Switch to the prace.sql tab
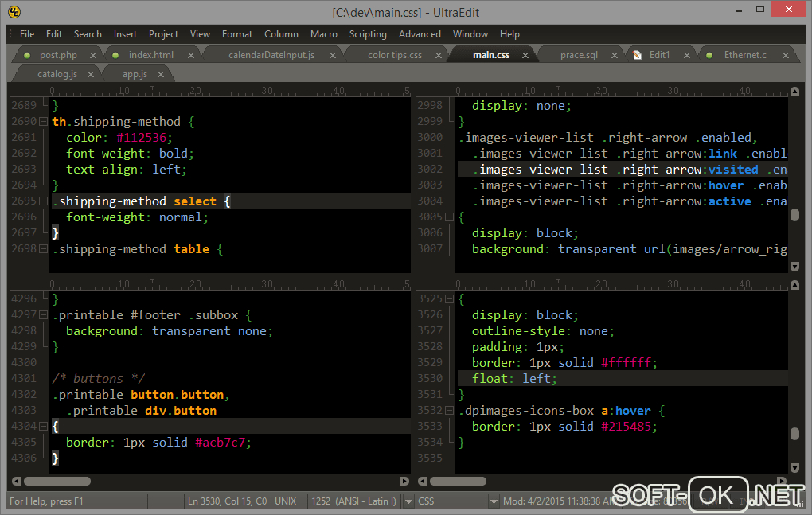The width and height of the screenshot is (812, 515). point(579,55)
